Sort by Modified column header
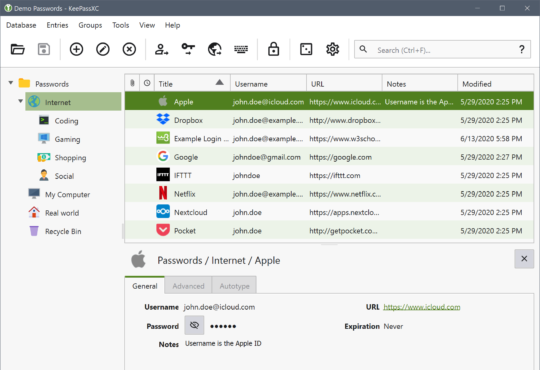This screenshot has height=370, width=540. pos(496,83)
